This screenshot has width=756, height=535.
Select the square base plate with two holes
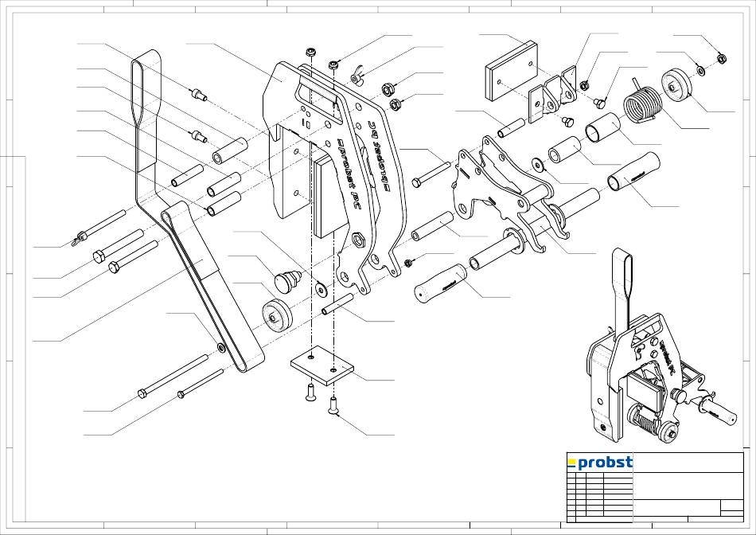[321, 365]
